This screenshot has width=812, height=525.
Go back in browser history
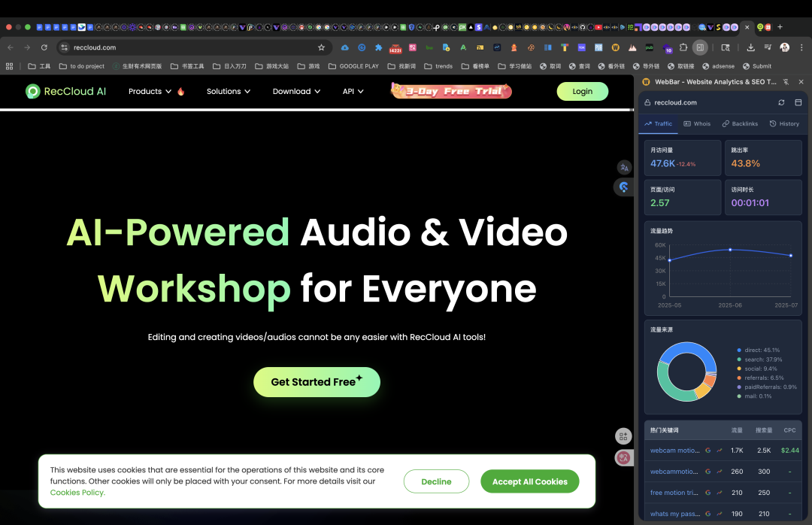pyautogui.click(x=11, y=47)
